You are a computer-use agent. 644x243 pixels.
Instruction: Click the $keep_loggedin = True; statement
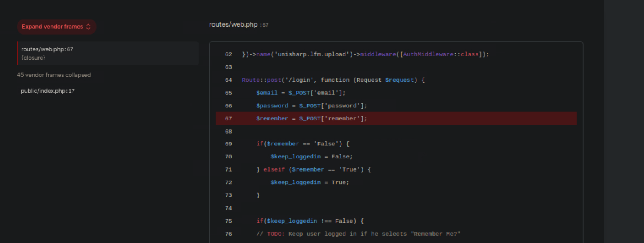point(310,182)
